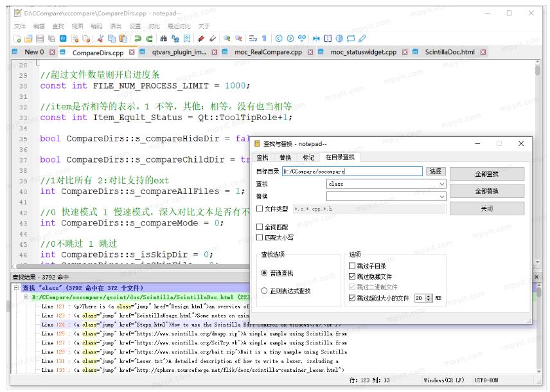
Task: Click the Paste icon on the toolbar
Action: [123, 37]
